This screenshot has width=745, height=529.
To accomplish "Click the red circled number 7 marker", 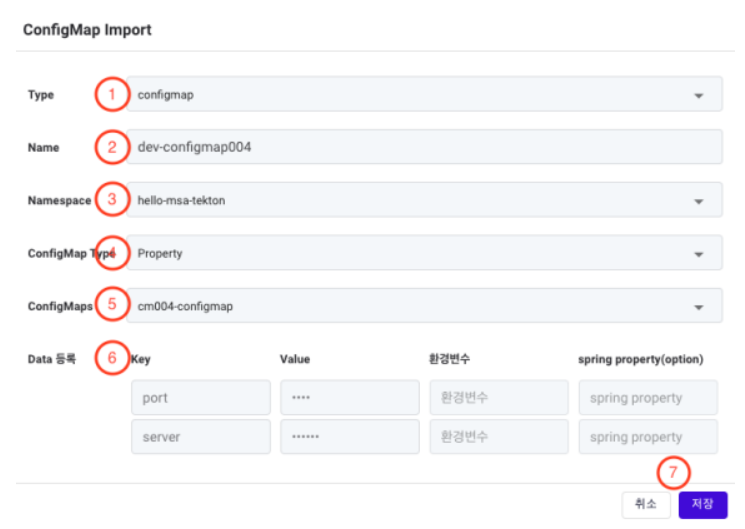I will (x=673, y=472).
